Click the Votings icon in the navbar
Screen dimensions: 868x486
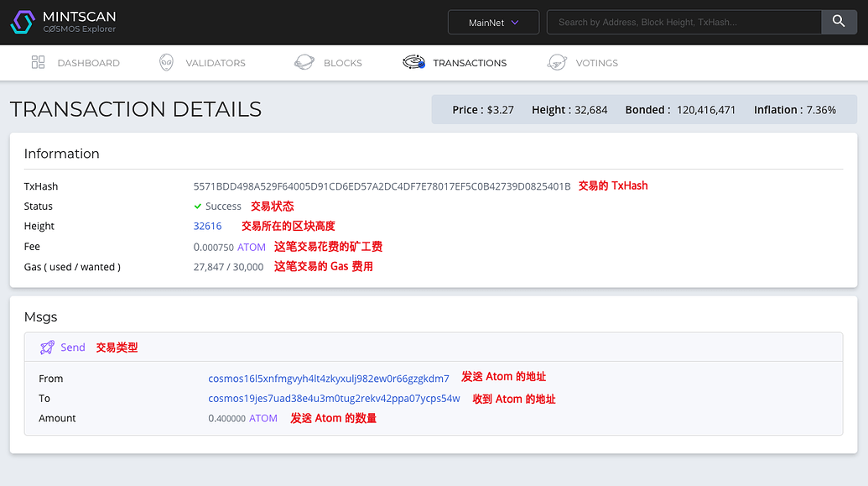click(x=557, y=62)
